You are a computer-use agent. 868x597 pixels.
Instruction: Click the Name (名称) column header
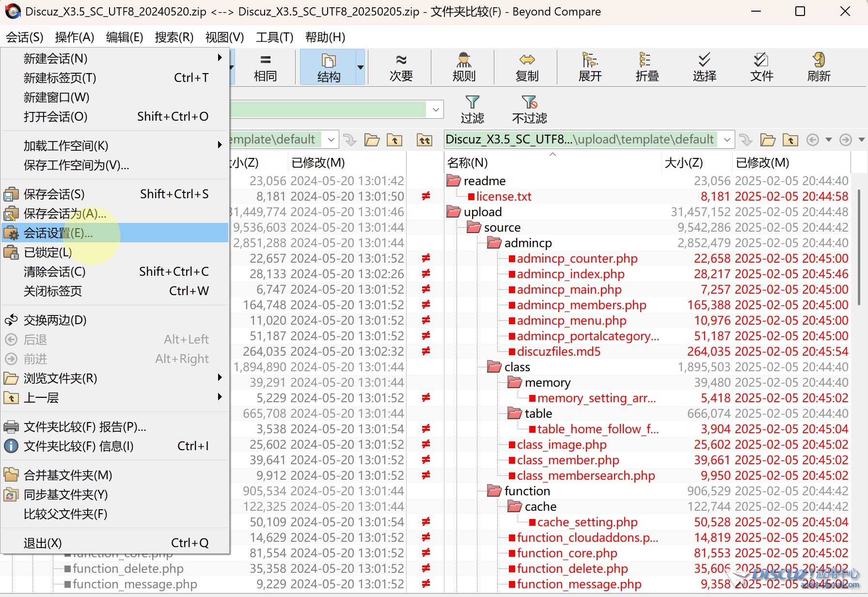point(468,163)
